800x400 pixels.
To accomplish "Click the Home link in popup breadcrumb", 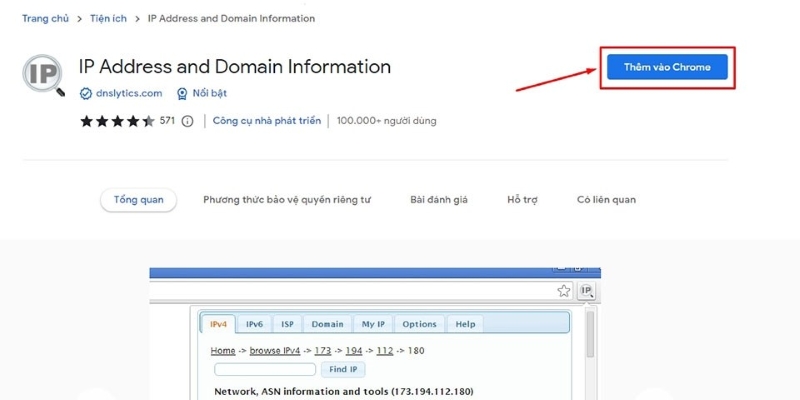I will [x=223, y=351].
